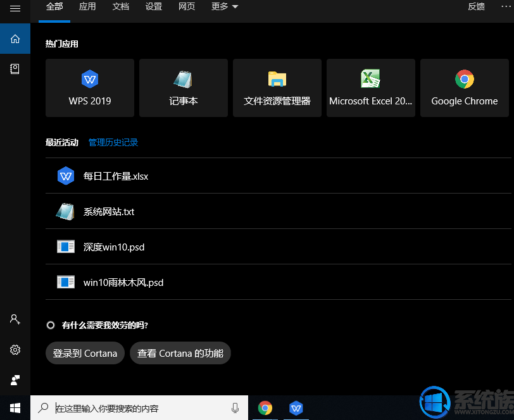Viewport: 514px width, 420px height.
Task: Click the feedback person icon in sidebar
Action: click(x=15, y=380)
